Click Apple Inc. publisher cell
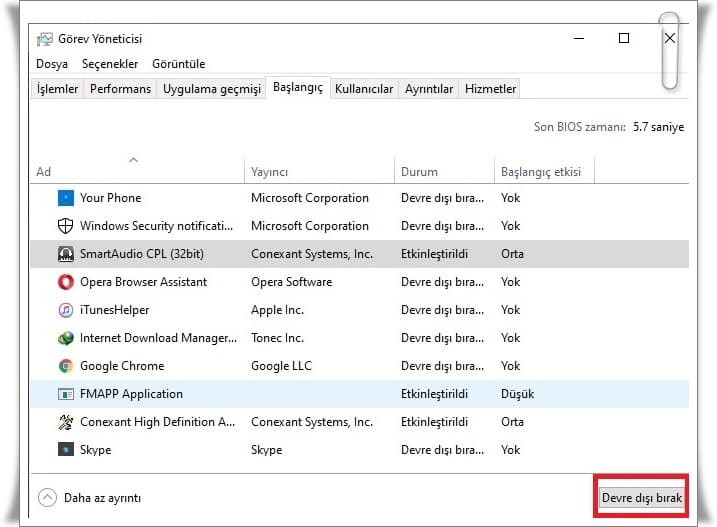The width and height of the screenshot is (717, 527). pos(277,310)
